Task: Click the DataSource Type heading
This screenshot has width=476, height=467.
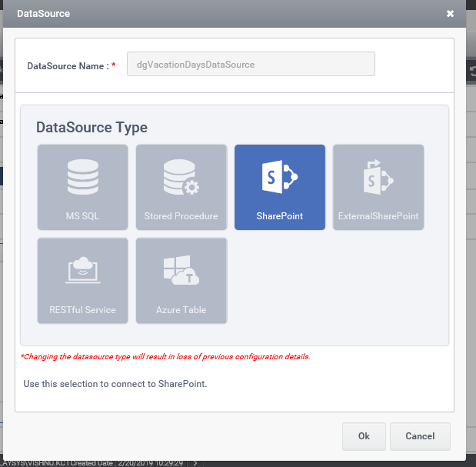Action: point(92,127)
